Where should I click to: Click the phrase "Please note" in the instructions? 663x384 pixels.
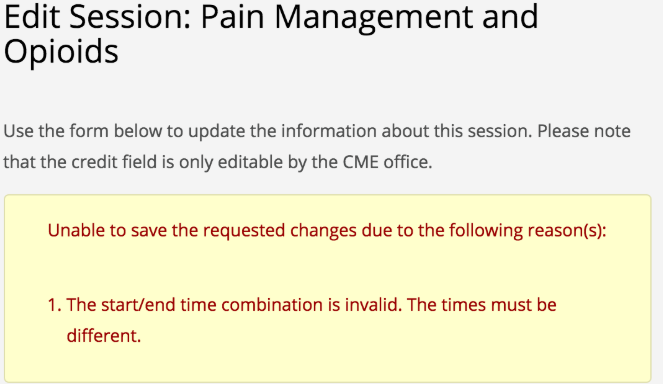584,131
